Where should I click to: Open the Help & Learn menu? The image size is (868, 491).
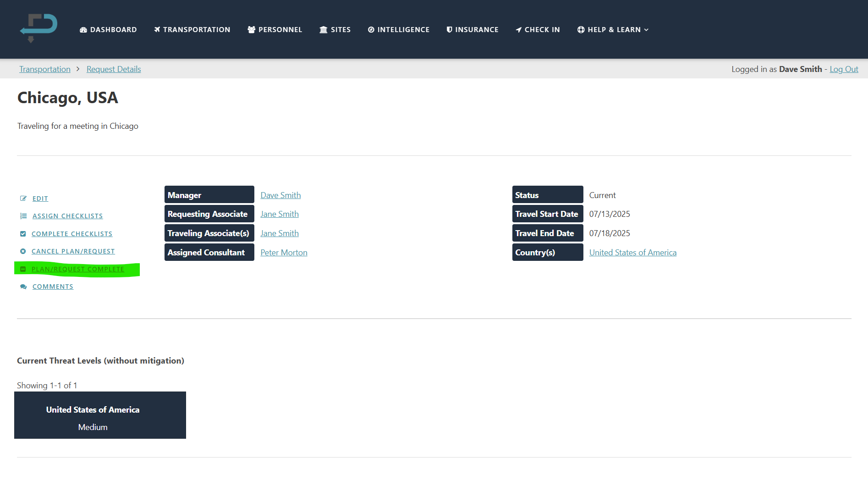point(613,30)
